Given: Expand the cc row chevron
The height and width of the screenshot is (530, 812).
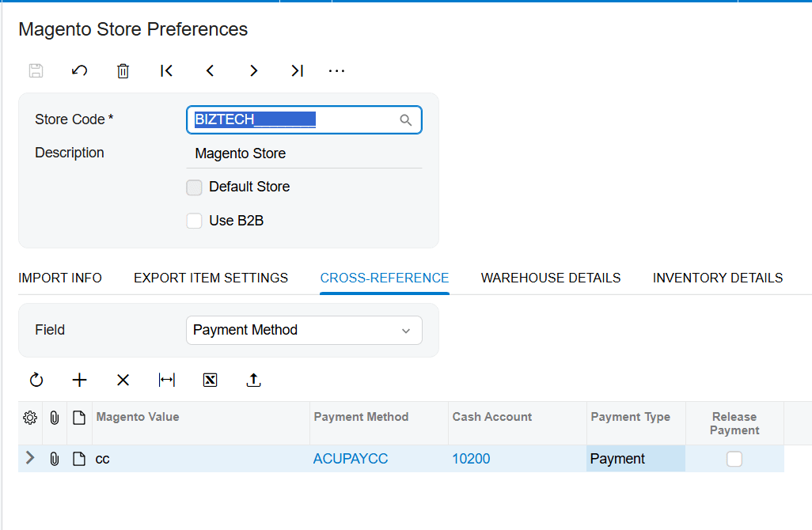Looking at the screenshot, I should pos(30,457).
